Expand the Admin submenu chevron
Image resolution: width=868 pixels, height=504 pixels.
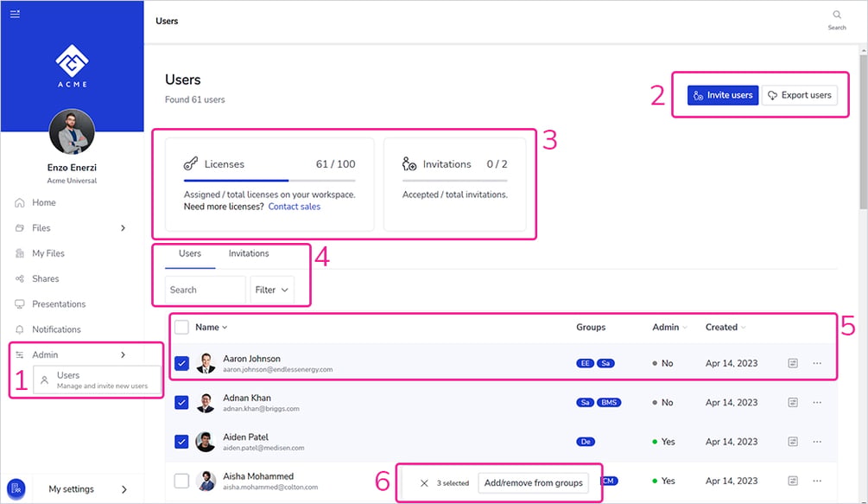click(x=123, y=354)
